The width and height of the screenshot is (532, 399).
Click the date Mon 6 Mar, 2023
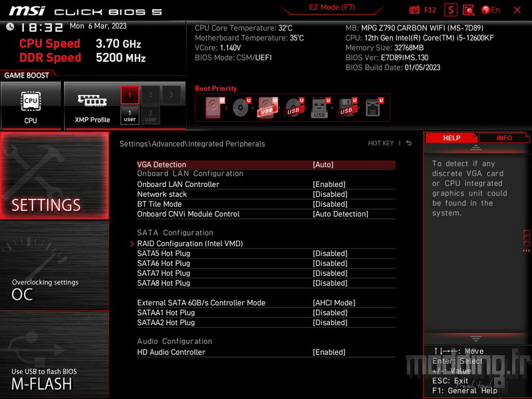(x=98, y=26)
